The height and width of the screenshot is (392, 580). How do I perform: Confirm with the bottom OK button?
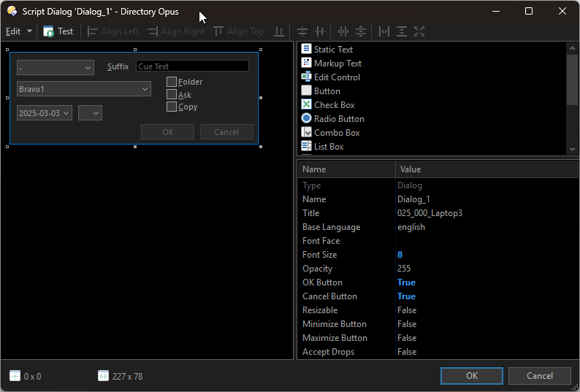pos(472,376)
